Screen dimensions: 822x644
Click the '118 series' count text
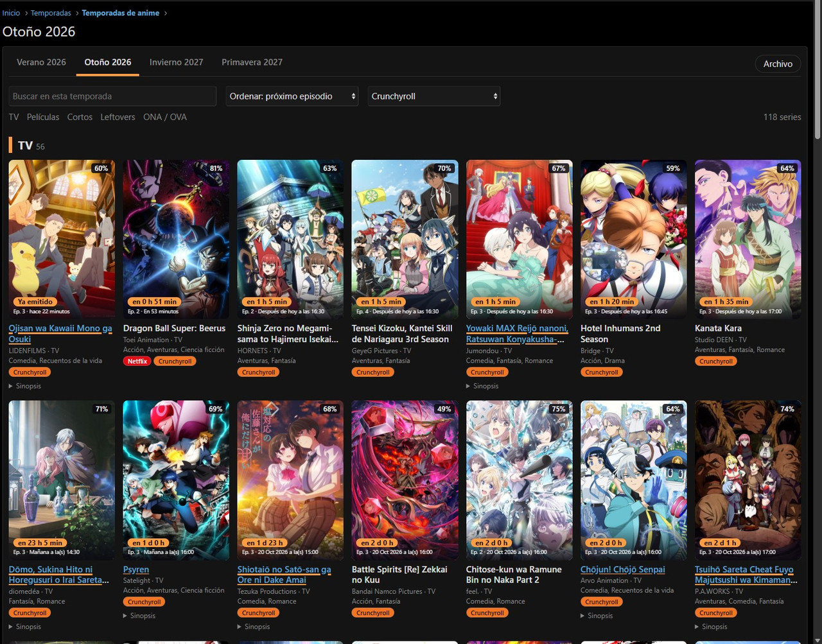[x=782, y=117]
